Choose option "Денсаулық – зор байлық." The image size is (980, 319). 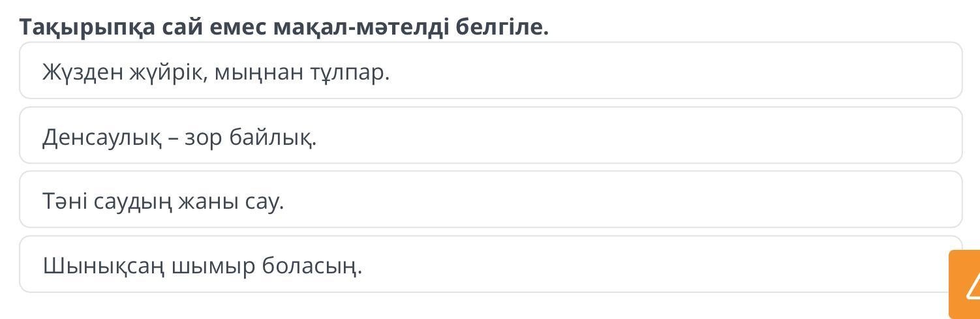point(179,137)
